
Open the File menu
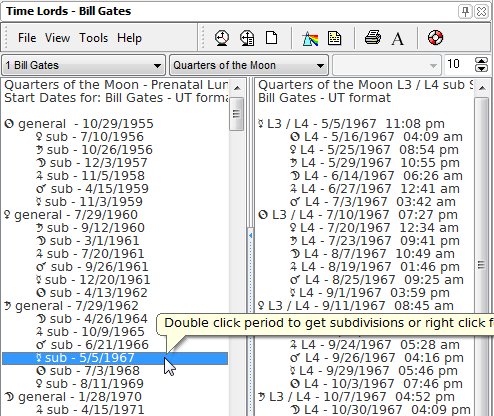pyautogui.click(x=27, y=38)
